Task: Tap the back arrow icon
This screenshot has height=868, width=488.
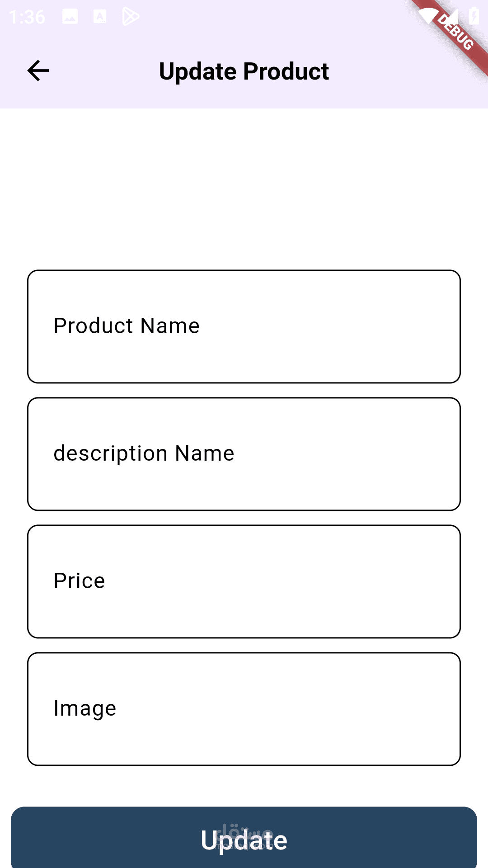Action: tap(38, 71)
